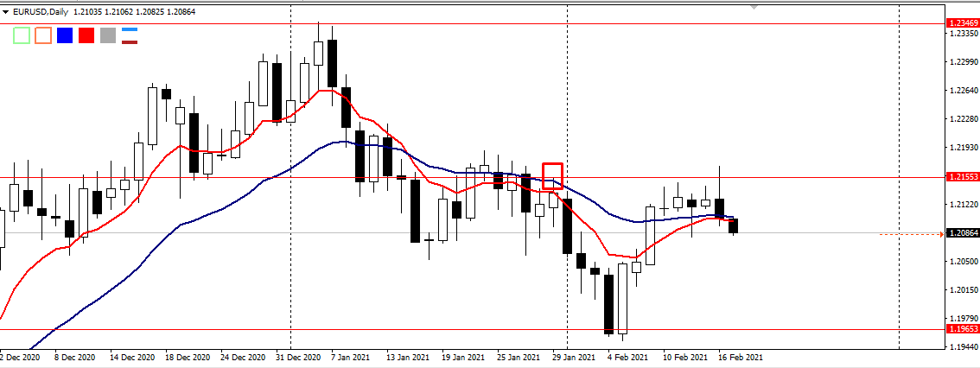The image size is (980, 368).
Task: Click the 16 Feb 2021 date label
Action: pos(741,358)
